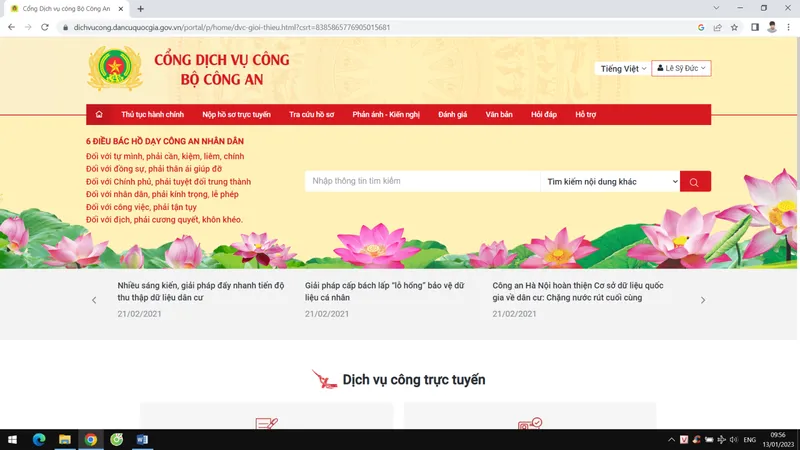Open the Chrome tab search chevron
800x450 pixels.
point(716,8)
